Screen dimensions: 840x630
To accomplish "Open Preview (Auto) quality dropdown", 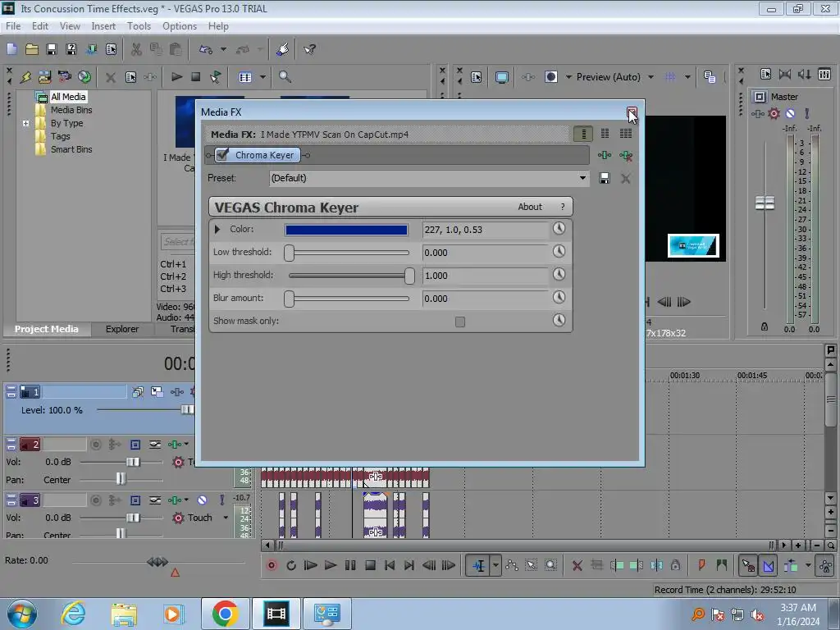I will (651, 77).
